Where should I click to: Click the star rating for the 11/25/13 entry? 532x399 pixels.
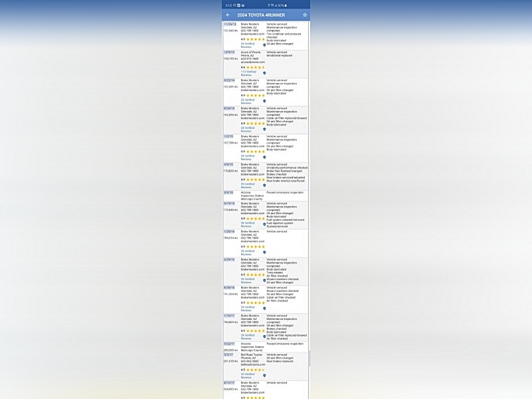tap(255, 39)
